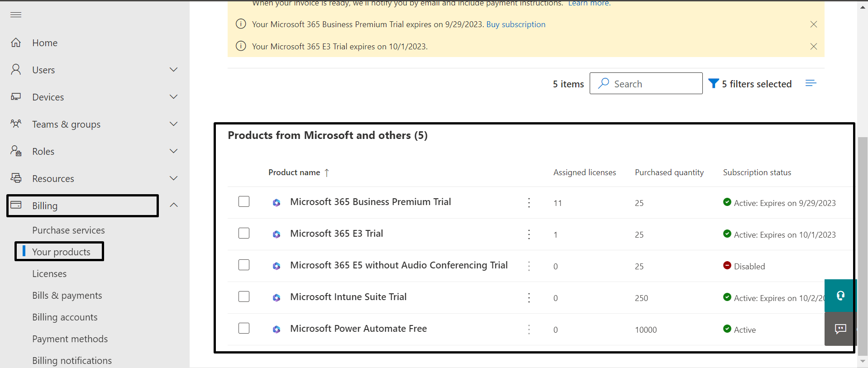
Task: Tick the Microsoft Intune Suite Trial checkbox
Action: pos(244,296)
